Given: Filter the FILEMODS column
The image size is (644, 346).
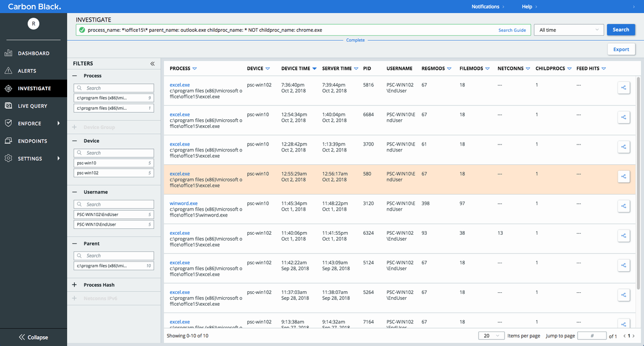Looking at the screenshot, I should coord(487,69).
